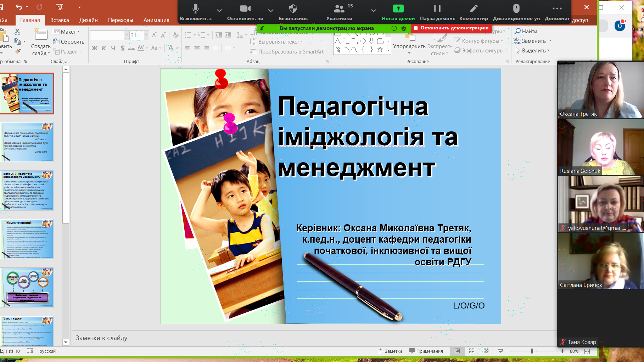
Task: Open font color A swatch
Action: coord(171,48)
